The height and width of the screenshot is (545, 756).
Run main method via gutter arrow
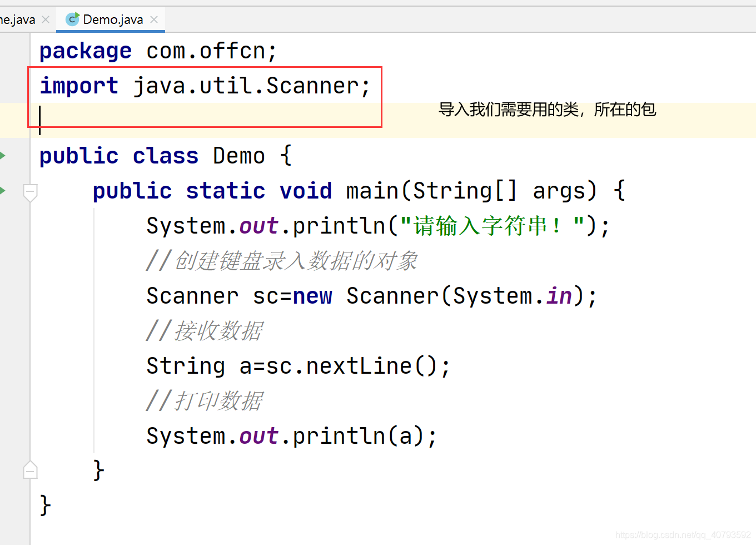3,191
